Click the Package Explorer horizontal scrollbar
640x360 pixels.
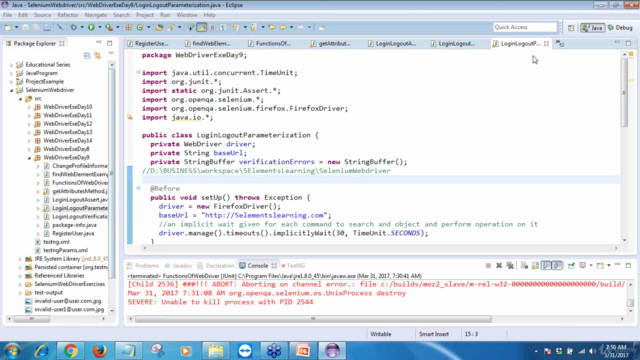56,319
